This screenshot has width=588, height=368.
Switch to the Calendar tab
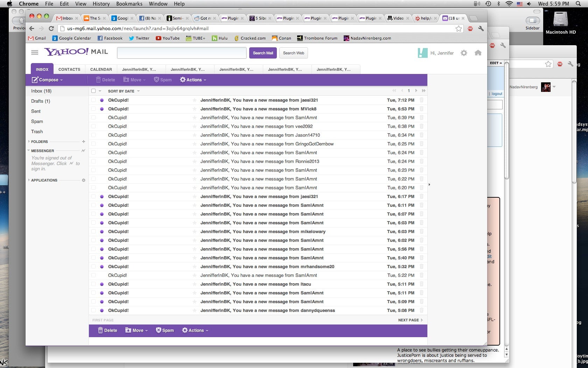click(101, 69)
